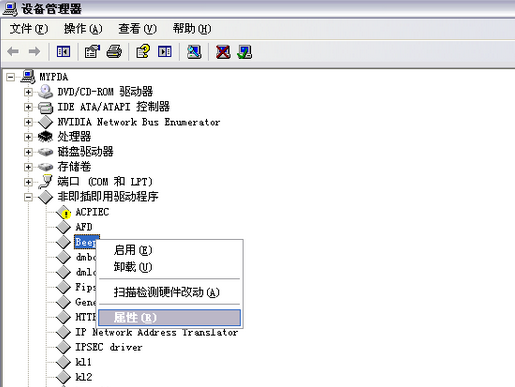Select the dmbo... partially hidden device entry

(86, 257)
